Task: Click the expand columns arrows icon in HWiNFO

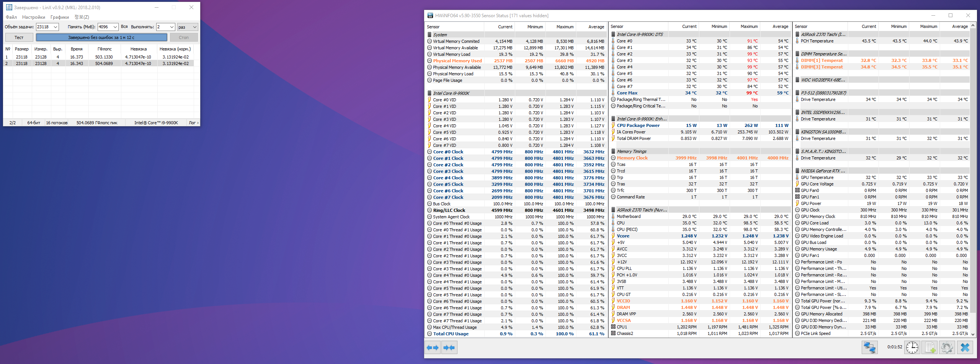Action: [433, 348]
